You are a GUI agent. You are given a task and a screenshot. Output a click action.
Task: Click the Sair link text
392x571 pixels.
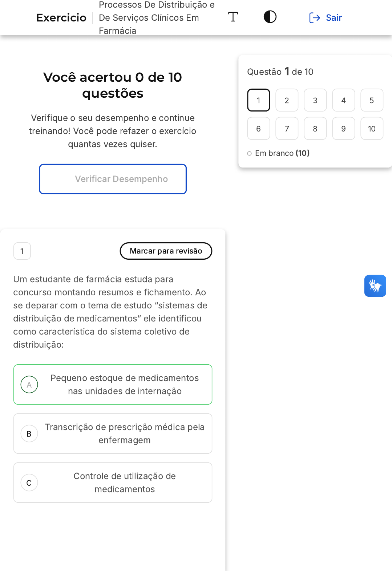pos(334,18)
